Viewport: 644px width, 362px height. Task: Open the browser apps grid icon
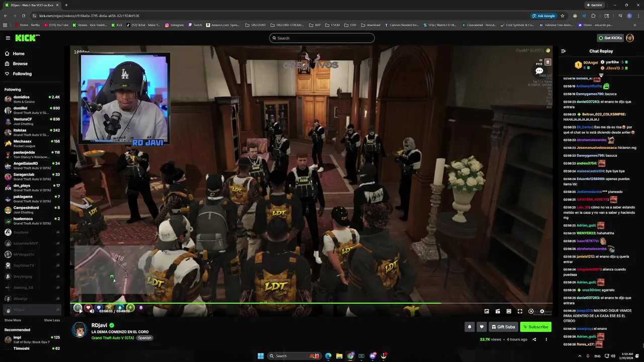pyautogui.click(x=6, y=25)
